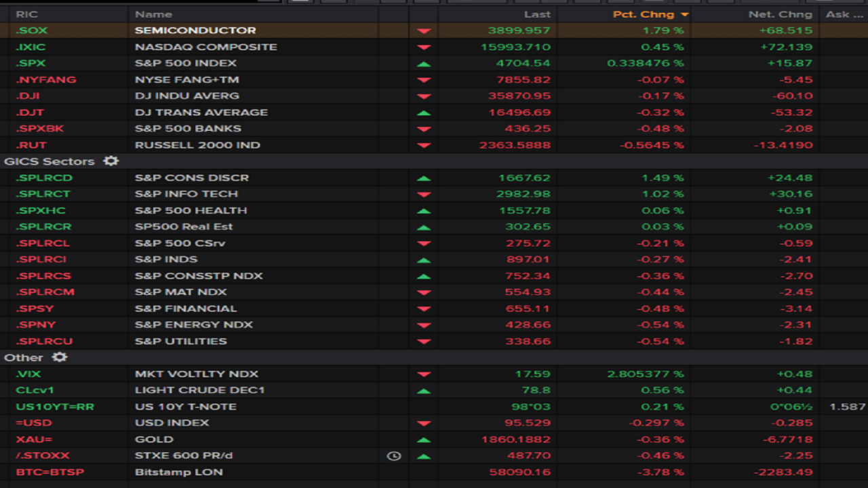Screen dimensions: 868x488
Task: Click green up arrow on GOLD row
Action: (x=424, y=440)
